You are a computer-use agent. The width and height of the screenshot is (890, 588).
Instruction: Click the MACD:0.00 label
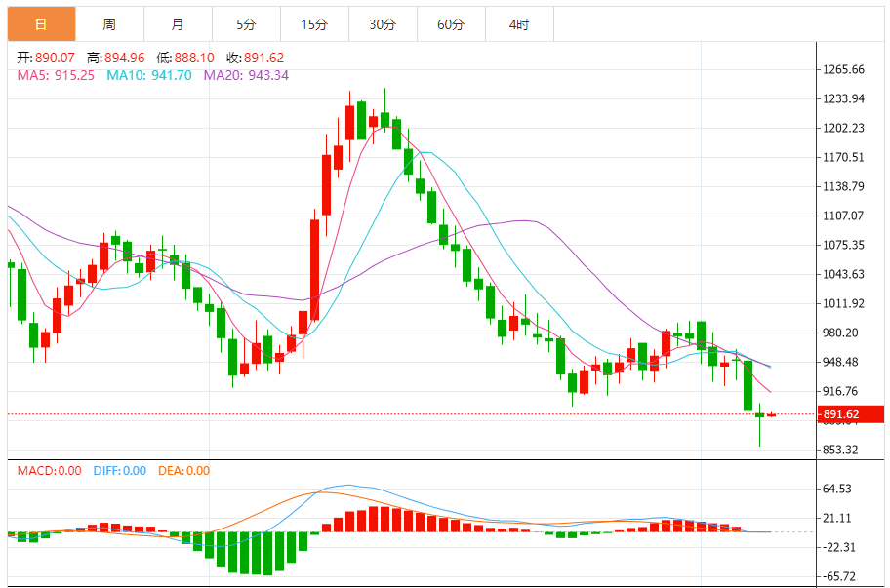coord(50,471)
